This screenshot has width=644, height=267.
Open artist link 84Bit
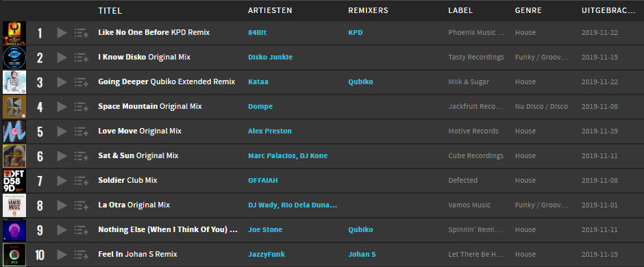pyautogui.click(x=257, y=32)
